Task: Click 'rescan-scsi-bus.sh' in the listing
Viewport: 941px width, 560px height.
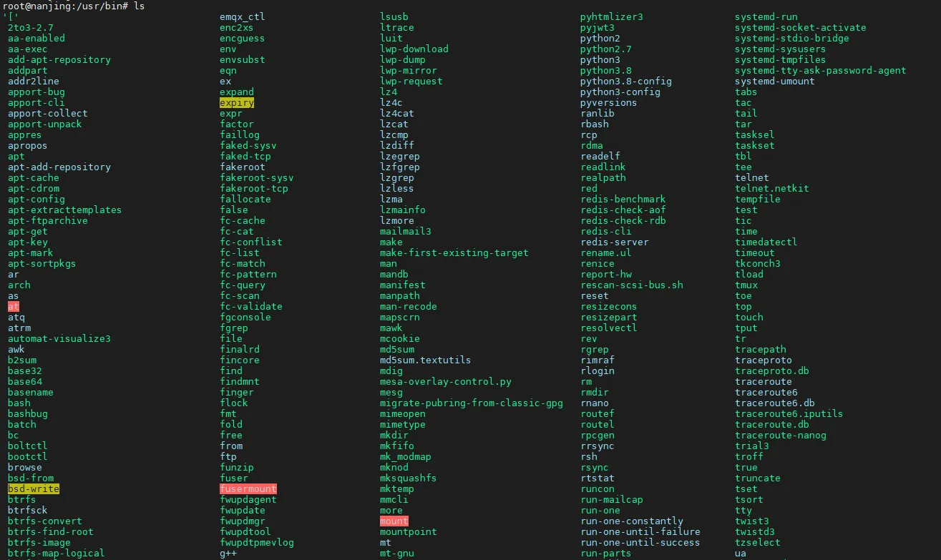Action: 632,285
